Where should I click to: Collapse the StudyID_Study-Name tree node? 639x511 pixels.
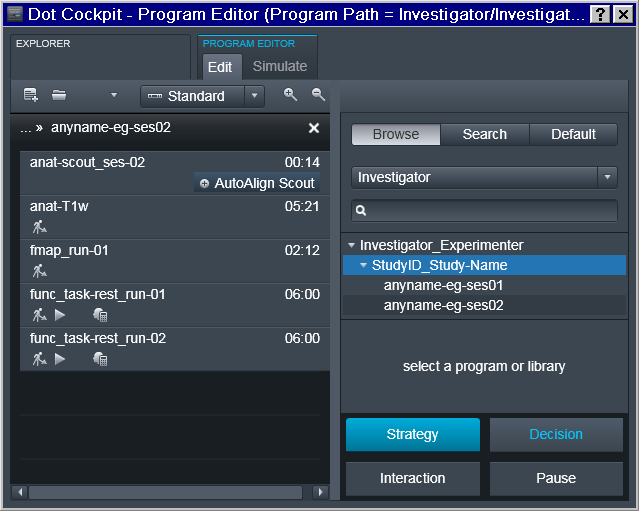click(363, 265)
